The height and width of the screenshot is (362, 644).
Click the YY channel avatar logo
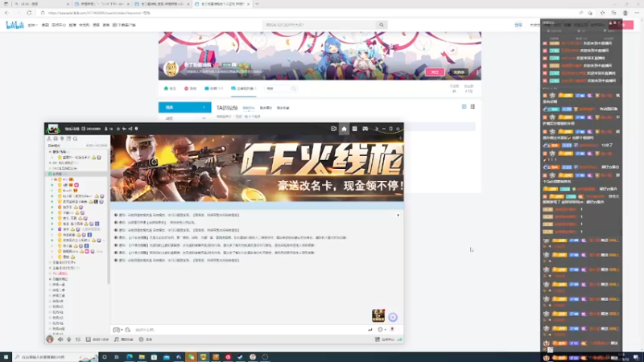[52, 129]
